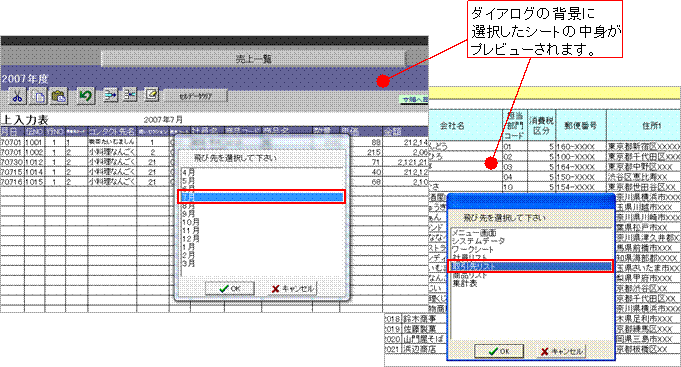Click キャンセル in the sheet selection dialog

(561, 351)
